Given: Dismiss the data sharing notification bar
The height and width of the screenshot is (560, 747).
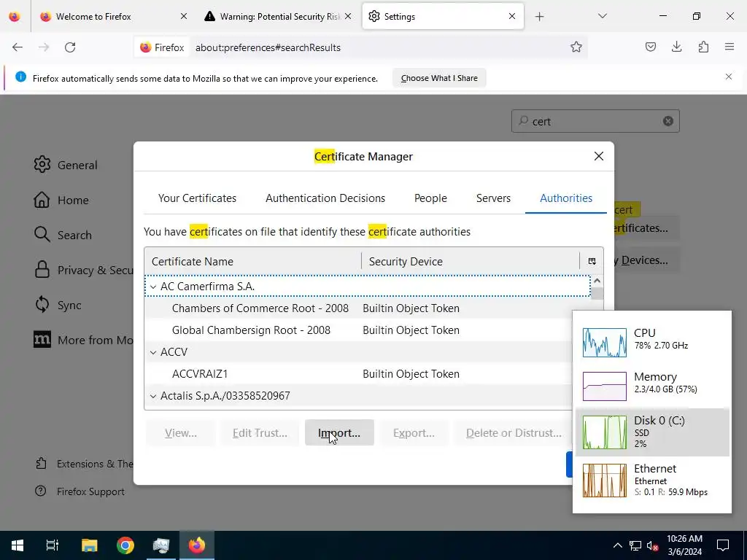Looking at the screenshot, I should click(x=729, y=77).
